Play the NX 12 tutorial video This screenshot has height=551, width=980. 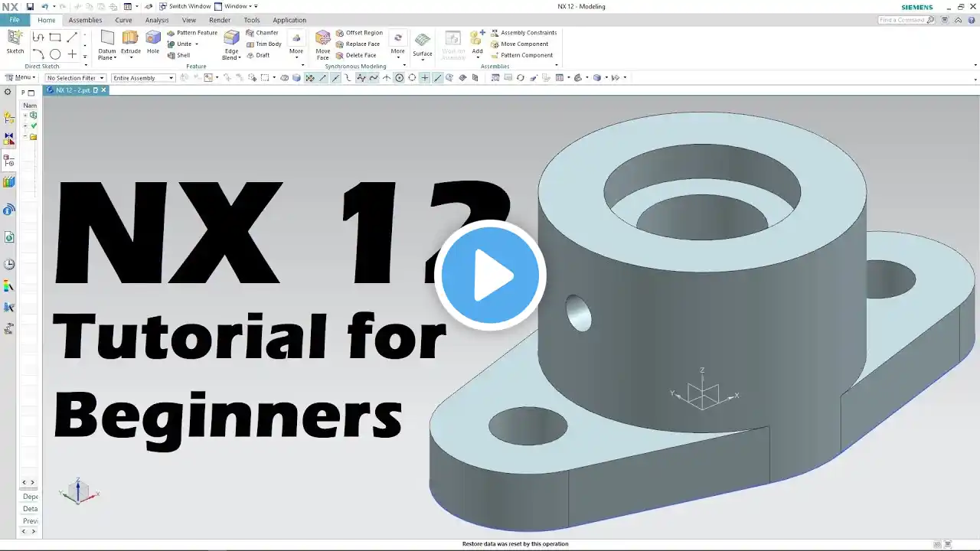pyautogui.click(x=490, y=275)
